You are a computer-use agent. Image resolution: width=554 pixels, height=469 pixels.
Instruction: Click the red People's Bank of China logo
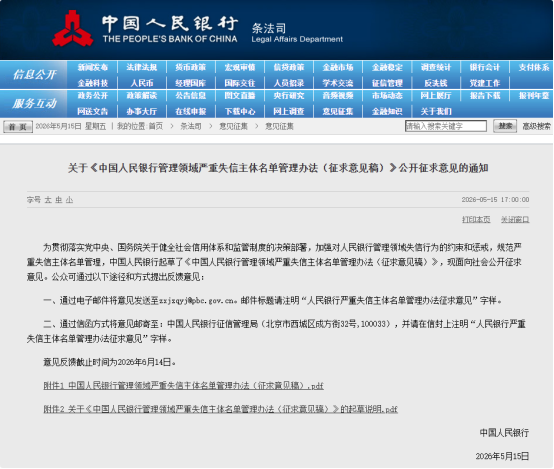click(x=73, y=29)
